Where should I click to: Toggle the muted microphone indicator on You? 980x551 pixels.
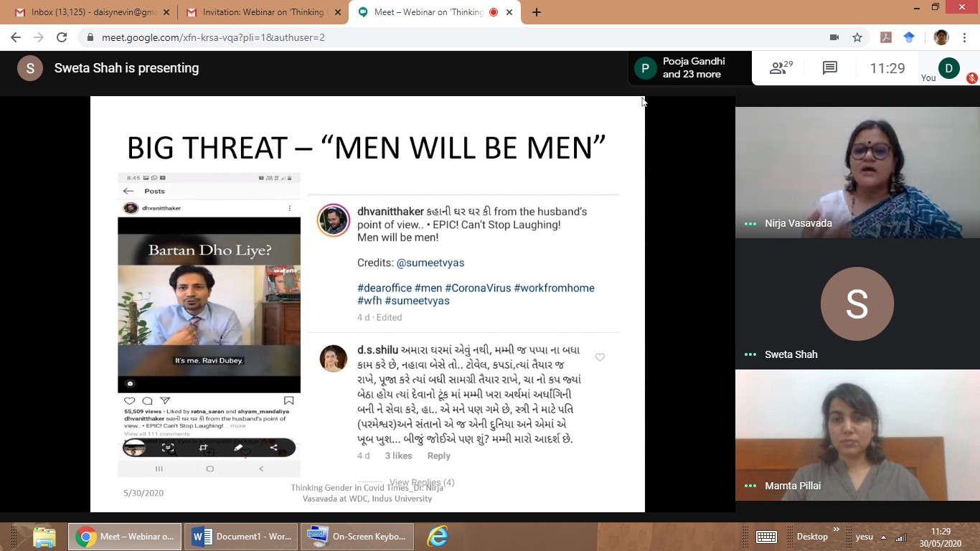(x=971, y=78)
